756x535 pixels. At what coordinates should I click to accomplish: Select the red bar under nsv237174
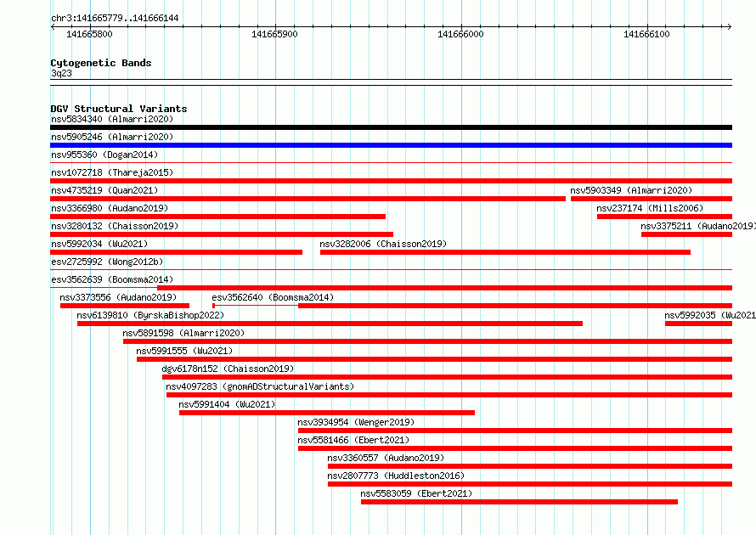[x=665, y=217]
